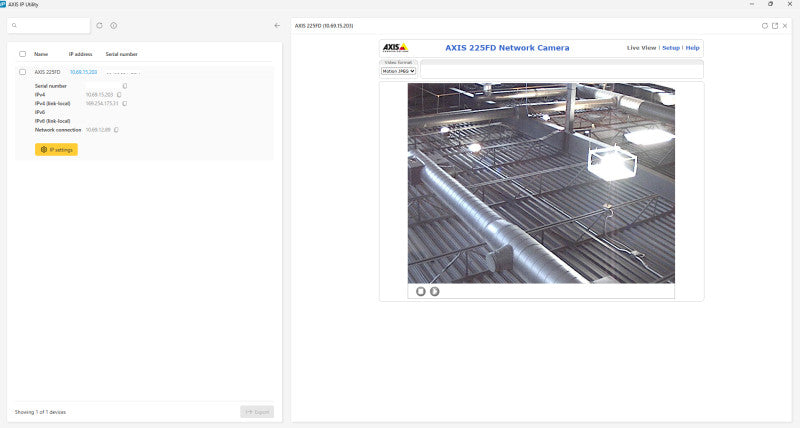Refresh the device list
The height and width of the screenshot is (428, 800).
[99, 26]
